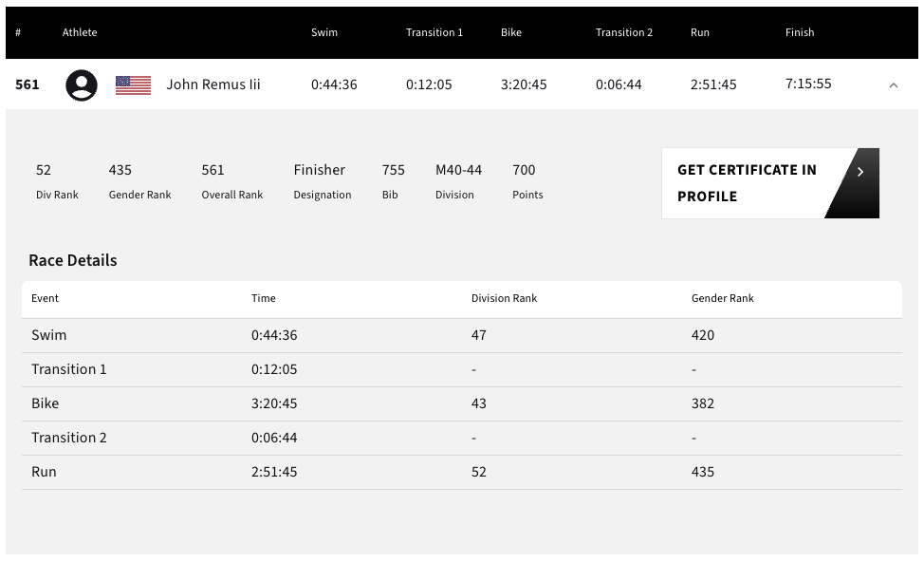Click the Transition 1 column header
This screenshot has width=924, height=562.
coord(434,32)
